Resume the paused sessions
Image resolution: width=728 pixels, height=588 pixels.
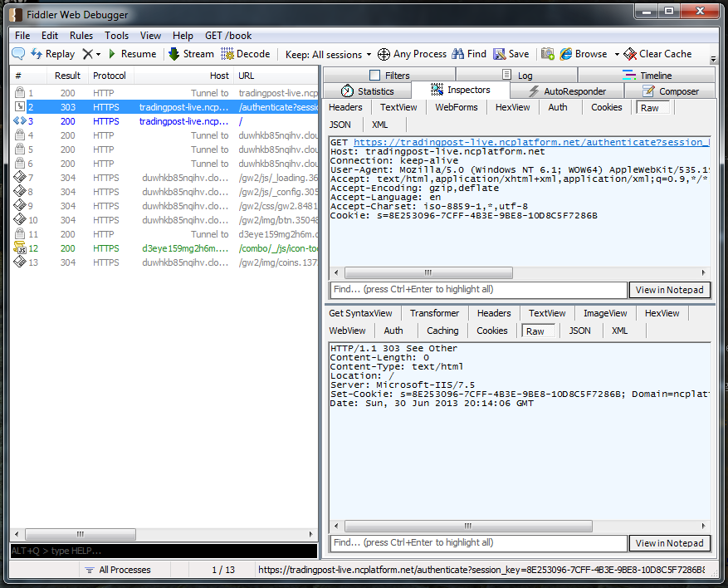click(x=132, y=54)
